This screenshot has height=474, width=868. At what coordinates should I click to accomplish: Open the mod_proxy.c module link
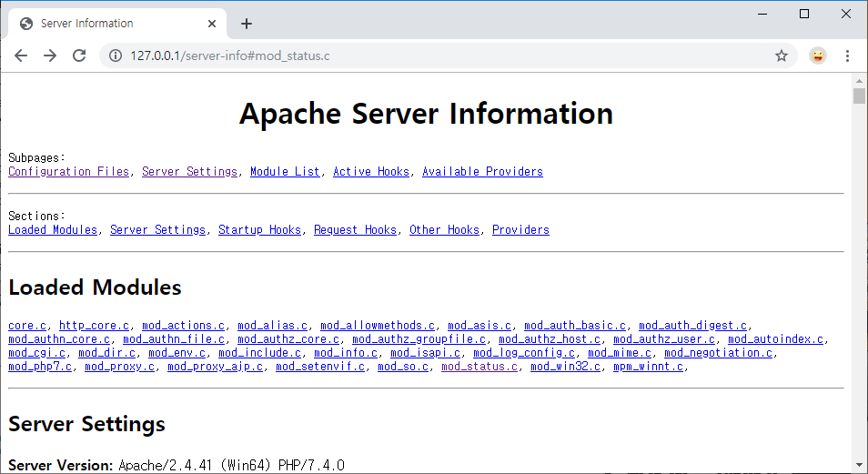tap(119, 367)
